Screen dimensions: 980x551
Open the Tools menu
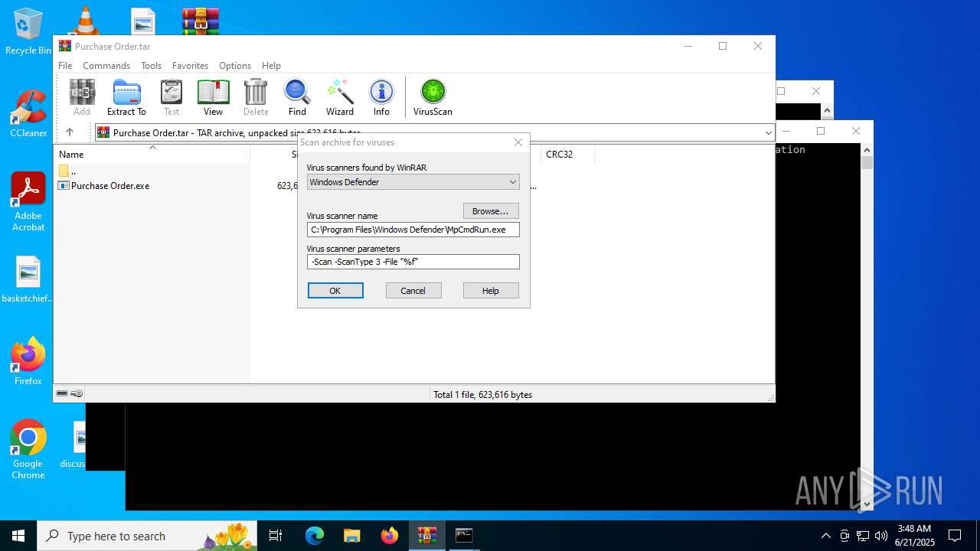pos(151,66)
